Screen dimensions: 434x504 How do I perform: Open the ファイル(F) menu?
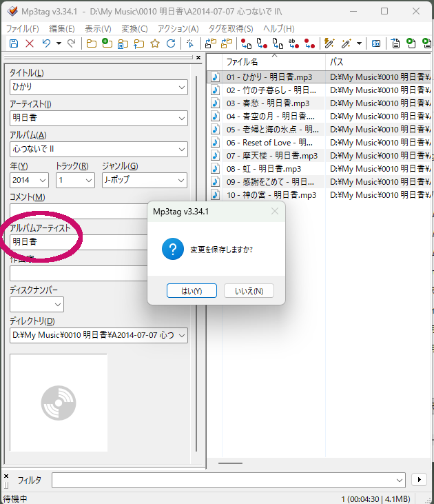(x=23, y=28)
